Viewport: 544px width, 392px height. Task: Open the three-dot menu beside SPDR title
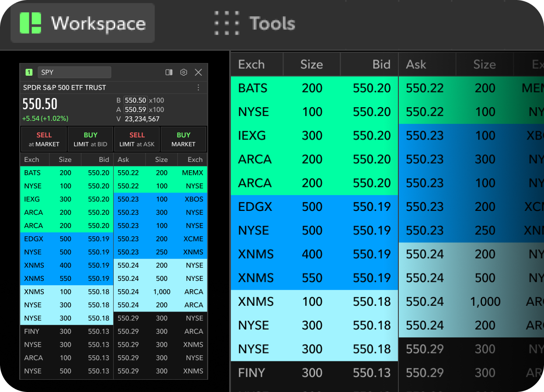198,87
